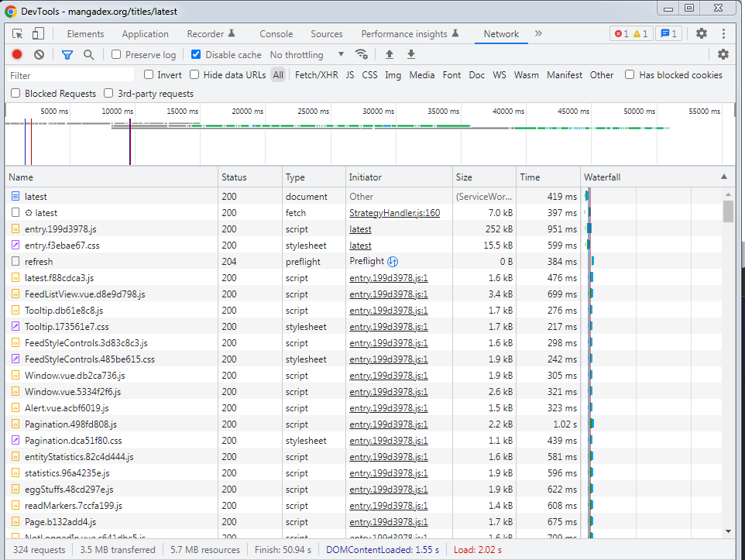Open the DevTools three-dot menu
The image size is (745, 560).
tap(723, 34)
